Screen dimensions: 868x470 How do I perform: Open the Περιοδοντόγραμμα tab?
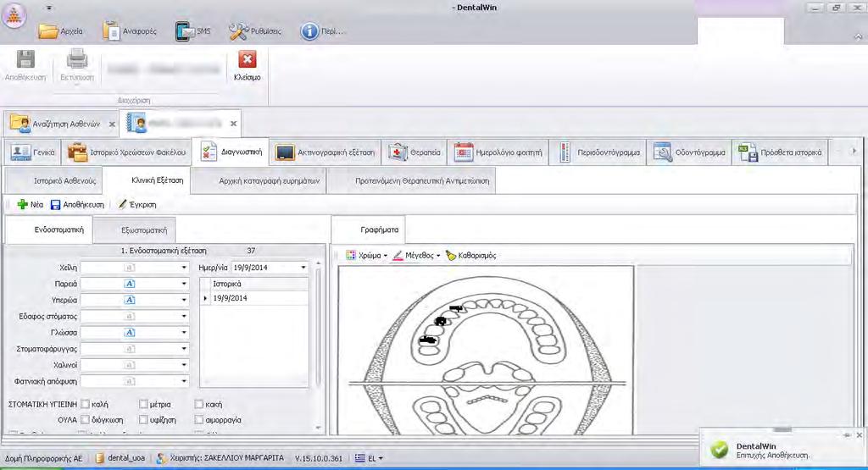pos(599,152)
